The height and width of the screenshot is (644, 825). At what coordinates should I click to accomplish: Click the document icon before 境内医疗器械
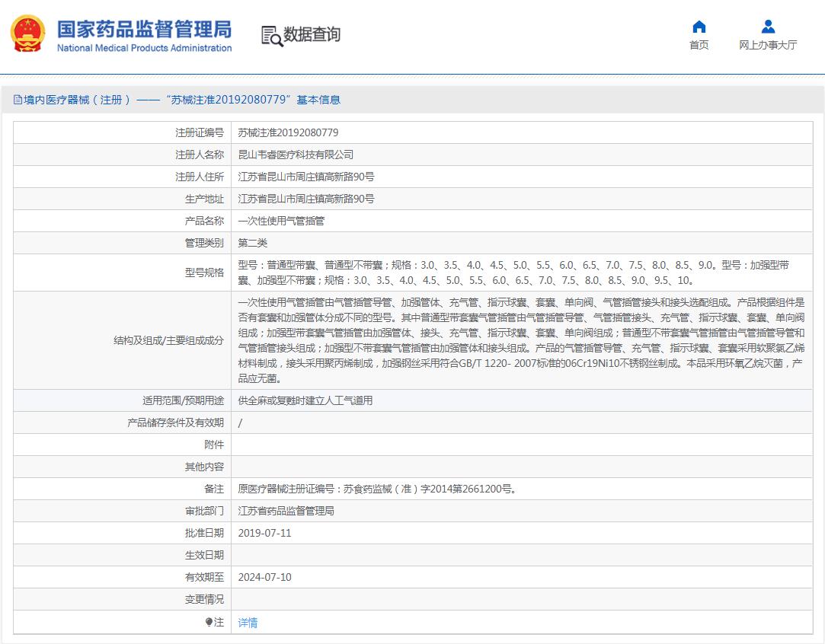18,100
